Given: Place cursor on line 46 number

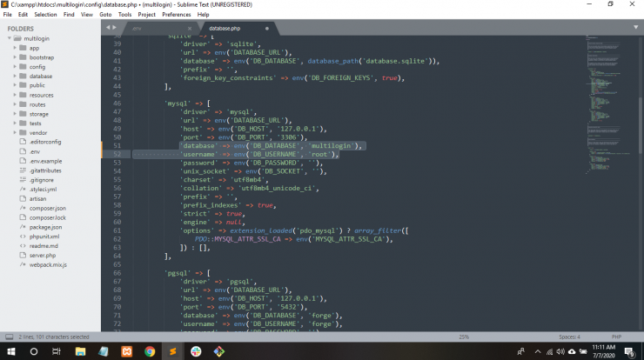Looking at the screenshot, I should coord(117,103).
